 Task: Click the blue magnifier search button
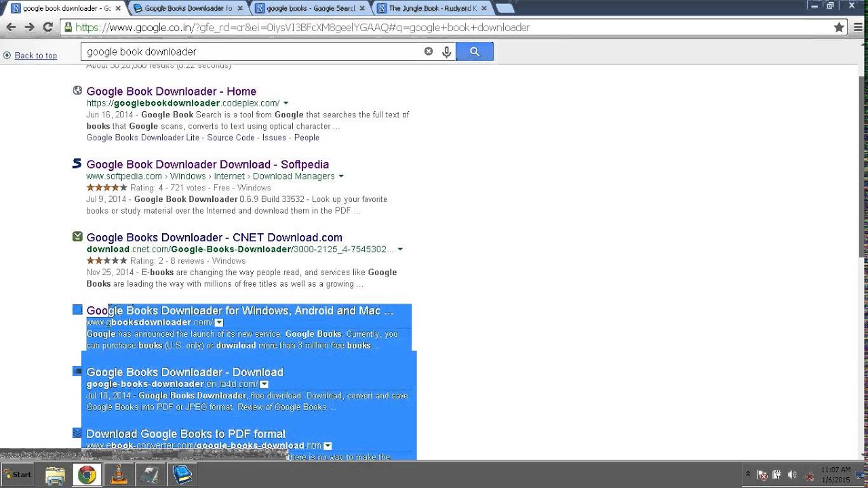tap(475, 52)
